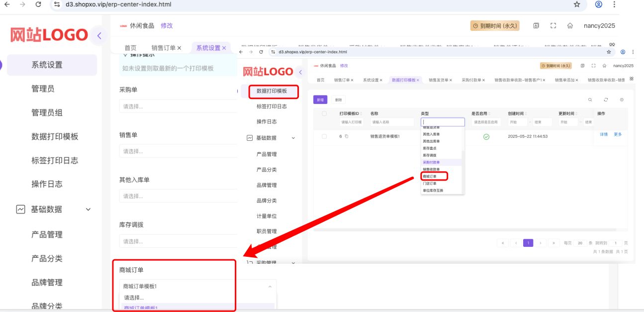Reload the page in the outer browser
644x312 pixels.
pyautogui.click(x=38, y=4)
